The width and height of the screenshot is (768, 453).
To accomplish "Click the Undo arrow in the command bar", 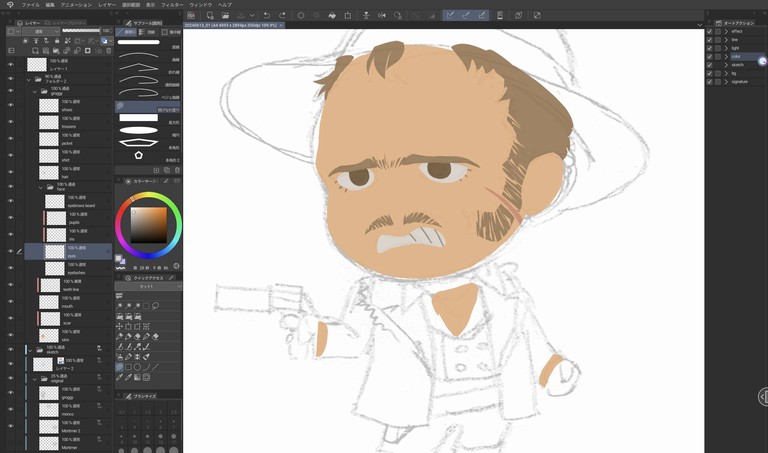I will 266,16.
